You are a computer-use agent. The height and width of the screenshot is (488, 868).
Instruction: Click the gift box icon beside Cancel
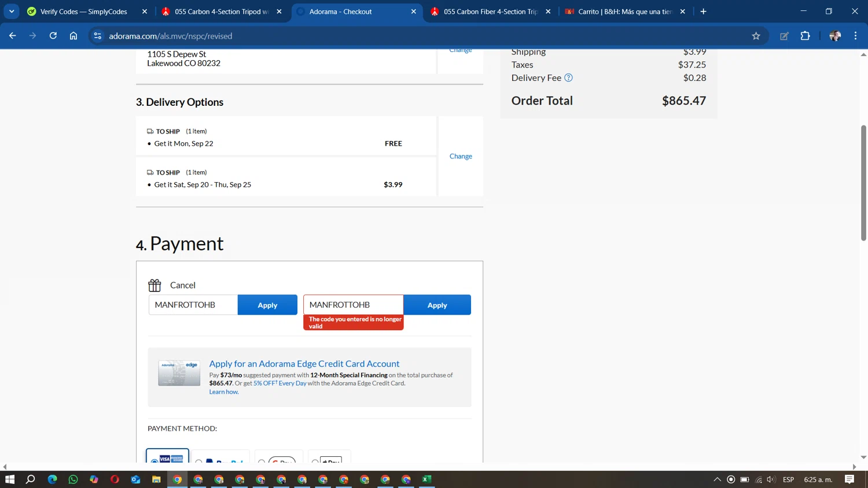pyautogui.click(x=155, y=285)
